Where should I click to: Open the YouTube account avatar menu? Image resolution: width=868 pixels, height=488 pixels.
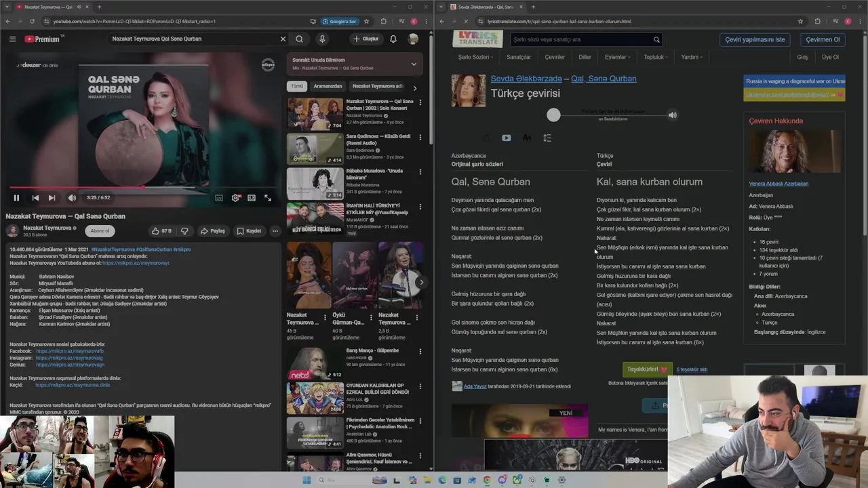tap(413, 39)
